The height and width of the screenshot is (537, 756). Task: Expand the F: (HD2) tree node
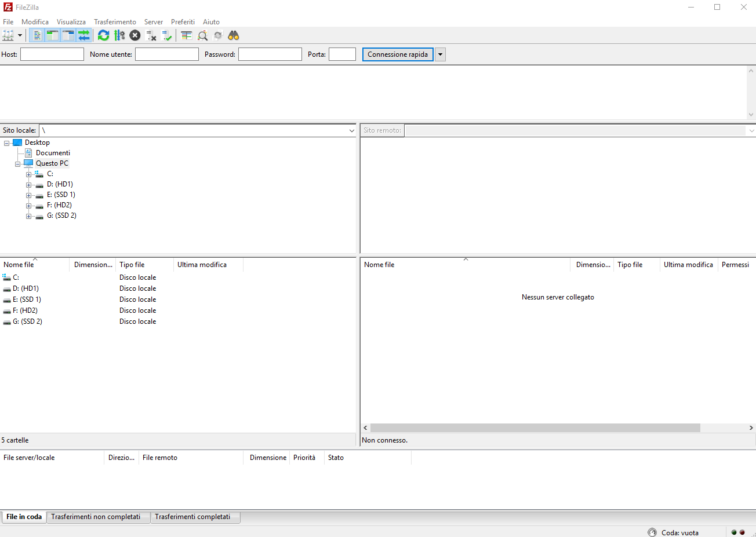click(x=28, y=206)
